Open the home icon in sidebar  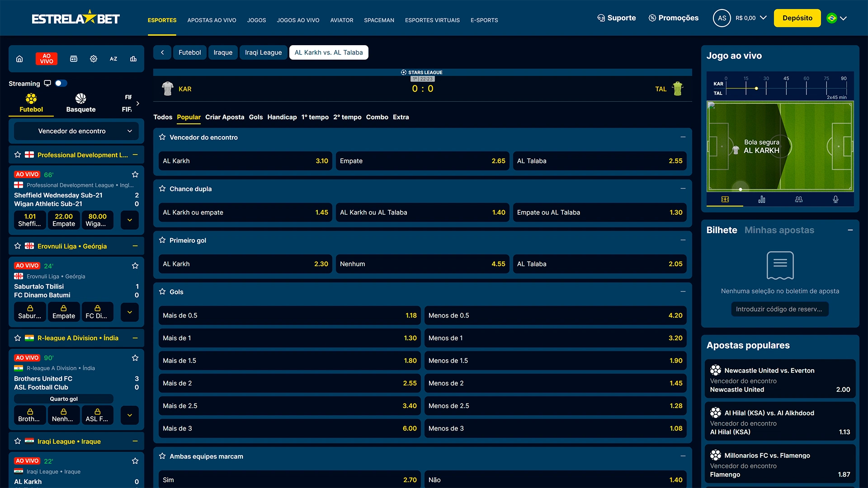tap(19, 59)
